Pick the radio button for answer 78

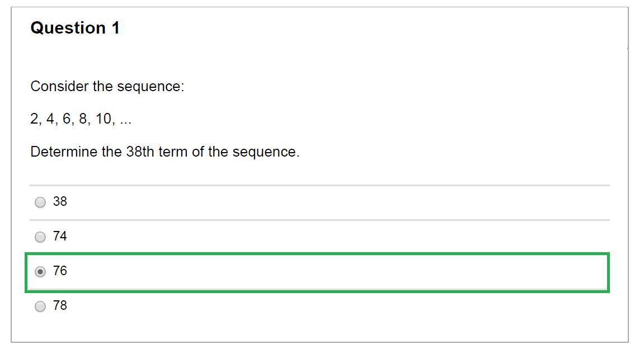point(40,306)
